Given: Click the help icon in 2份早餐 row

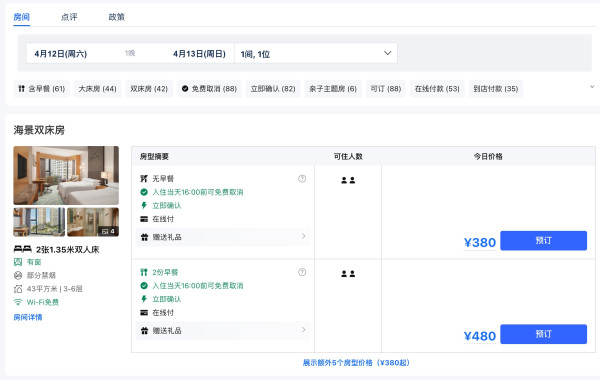Looking at the screenshot, I should [x=302, y=272].
